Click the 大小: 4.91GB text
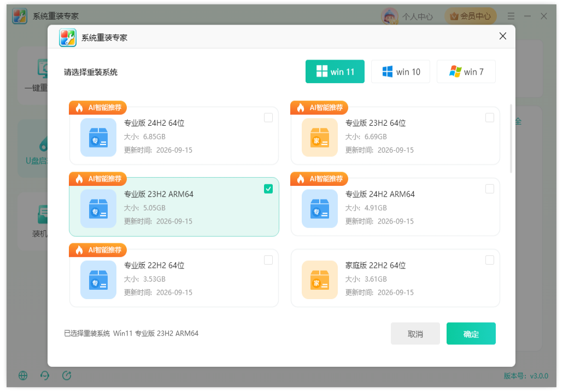The width and height of the screenshot is (563, 392). tap(366, 208)
